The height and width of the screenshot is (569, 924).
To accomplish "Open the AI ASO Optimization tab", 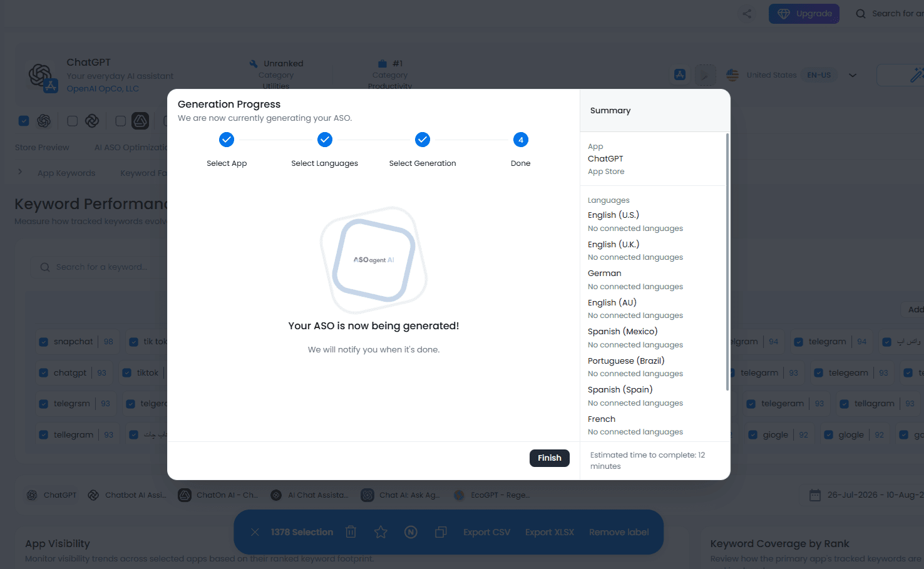I will point(131,148).
